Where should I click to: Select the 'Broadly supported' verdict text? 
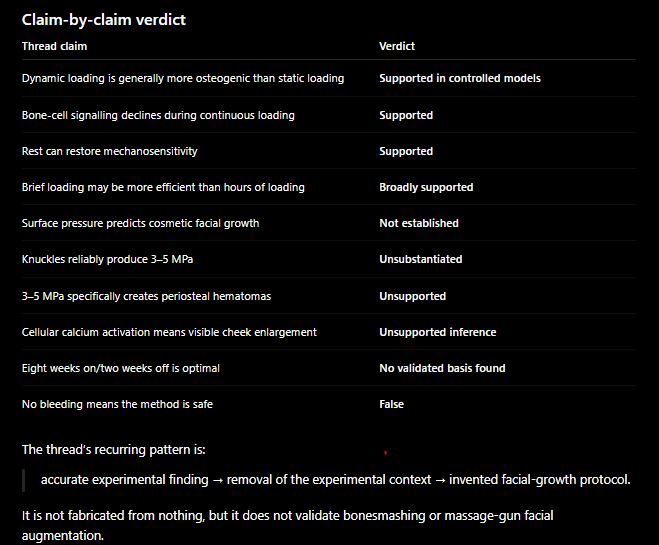[426, 187]
